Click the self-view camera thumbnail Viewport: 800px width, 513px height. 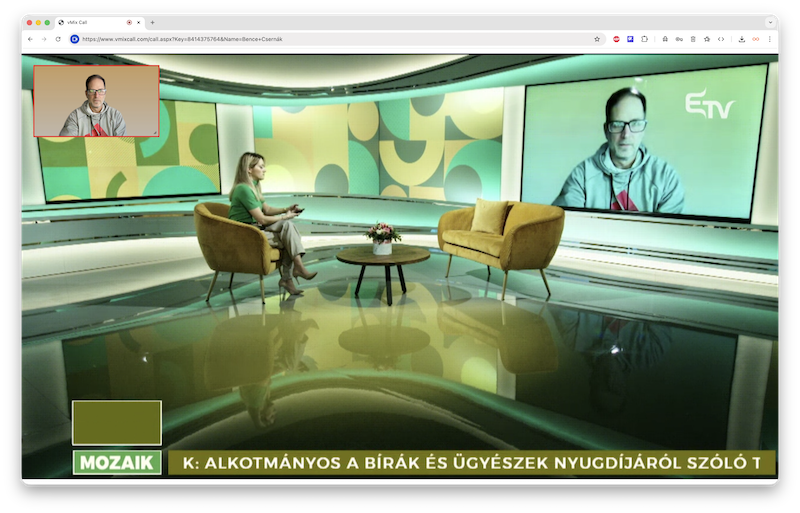(x=96, y=101)
